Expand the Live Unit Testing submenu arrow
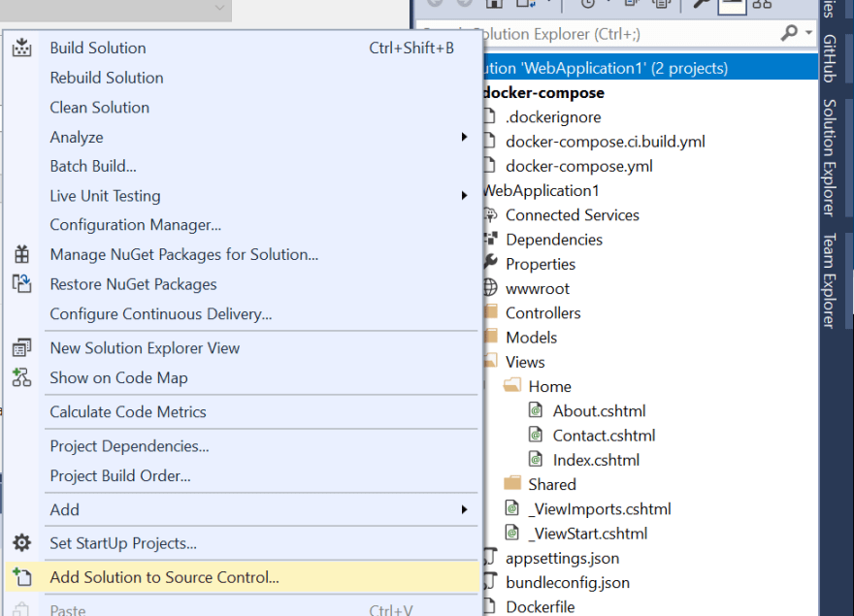Image resolution: width=854 pixels, height=616 pixels. point(464,195)
